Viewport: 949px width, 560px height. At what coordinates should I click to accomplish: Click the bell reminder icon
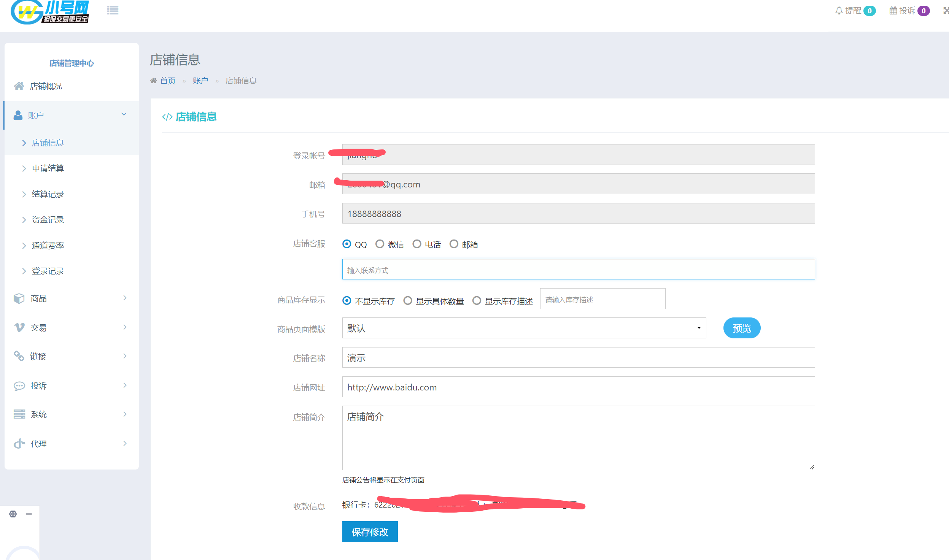pos(839,11)
